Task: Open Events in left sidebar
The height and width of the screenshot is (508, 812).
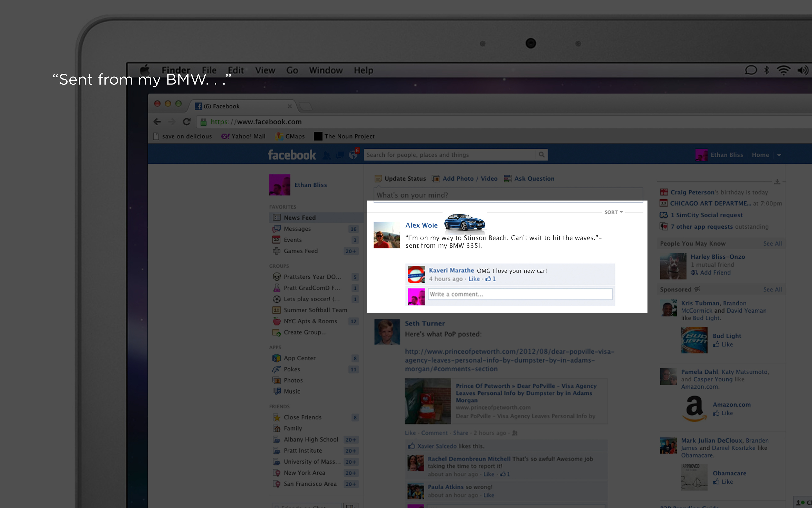Action: [x=315, y=240]
